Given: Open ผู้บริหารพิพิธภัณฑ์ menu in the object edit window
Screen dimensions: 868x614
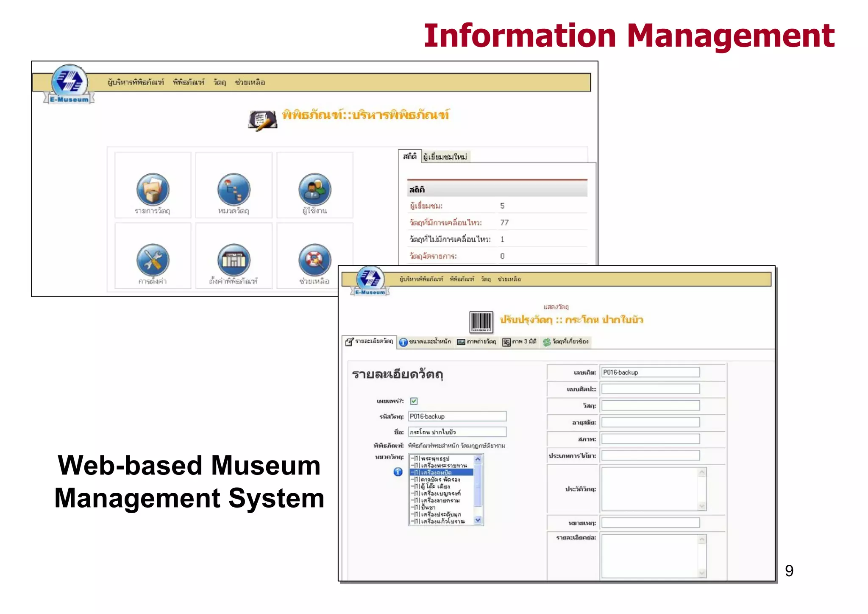Looking at the screenshot, I should (x=421, y=279).
